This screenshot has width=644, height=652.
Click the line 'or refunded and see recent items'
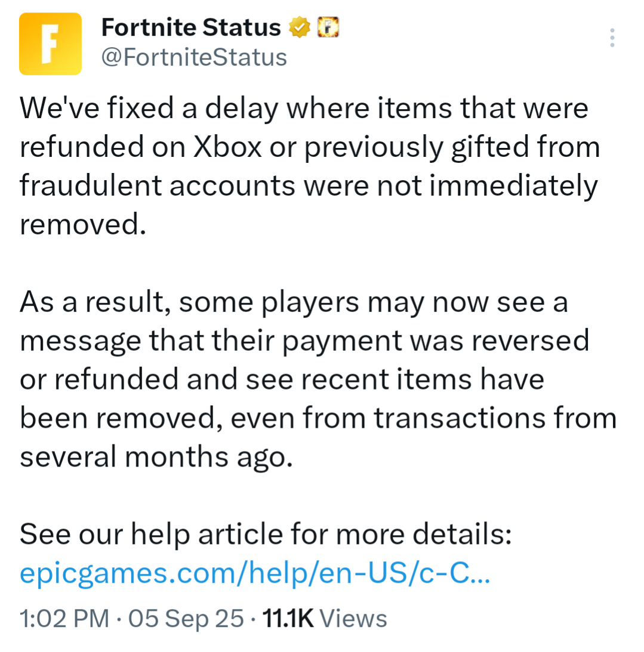(x=282, y=379)
